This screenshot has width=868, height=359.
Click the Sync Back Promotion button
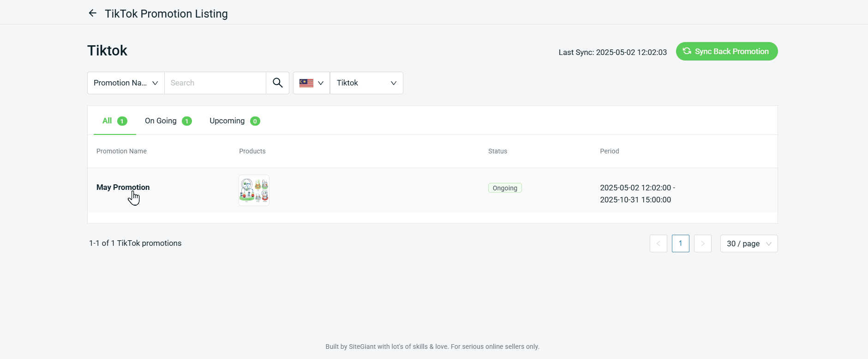pyautogui.click(x=727, y=51)
